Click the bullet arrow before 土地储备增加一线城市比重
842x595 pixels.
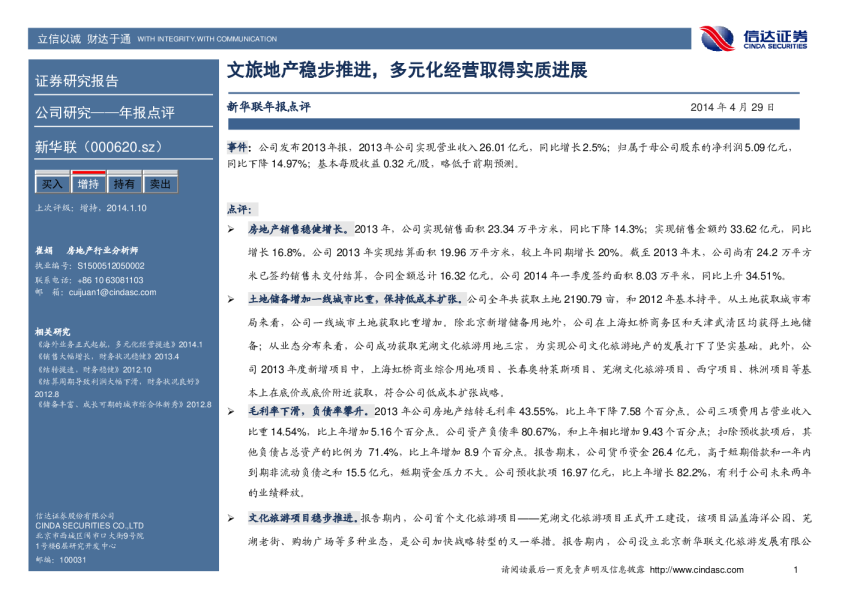231,298
